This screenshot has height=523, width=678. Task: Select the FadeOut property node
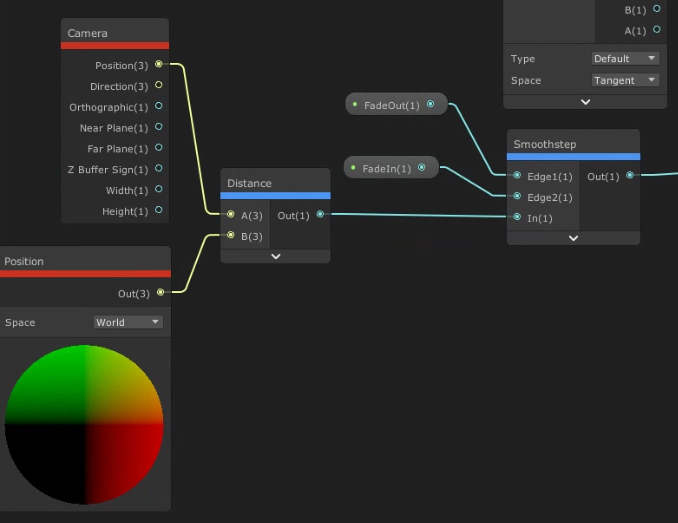click(396, 104)
